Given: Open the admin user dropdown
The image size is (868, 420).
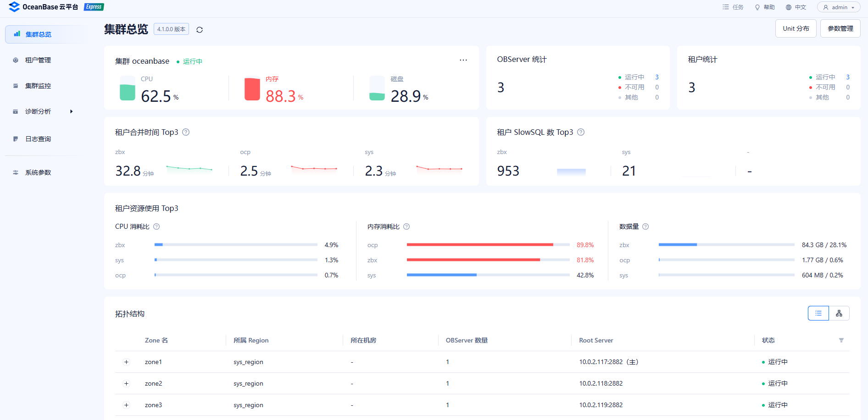Looking at the screenshot, I should click(x=839, y=7).
